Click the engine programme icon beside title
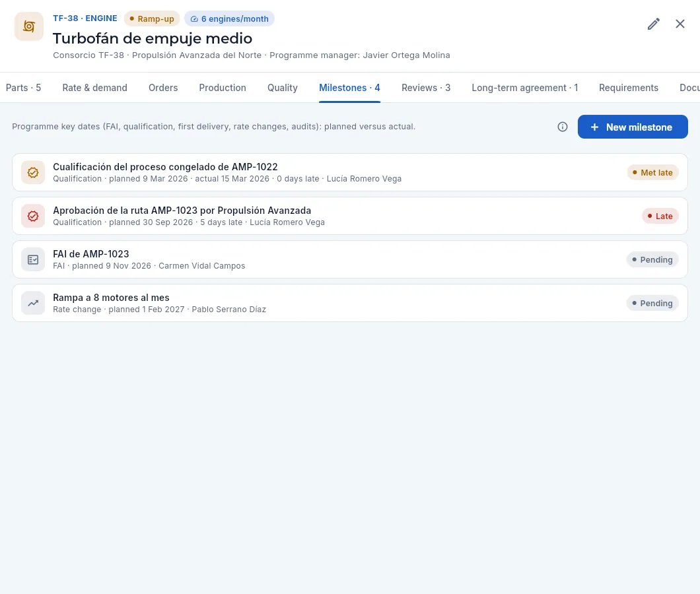The width and height of the screenshot is (700, 594). tap(29, 26)
